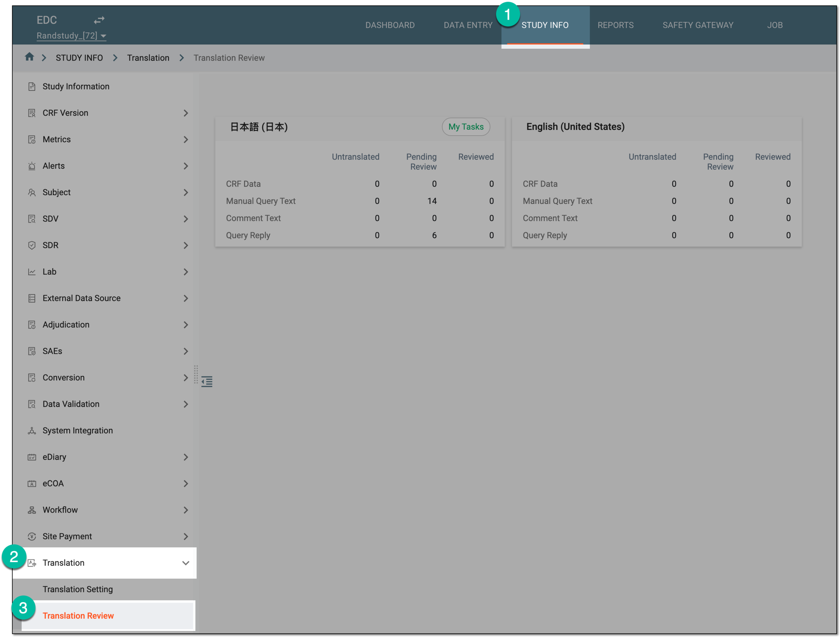The width and height of the screenshot is (840, 637).
Task: Collapse the sidebar with the indent icon
Action: click(207, 382)
